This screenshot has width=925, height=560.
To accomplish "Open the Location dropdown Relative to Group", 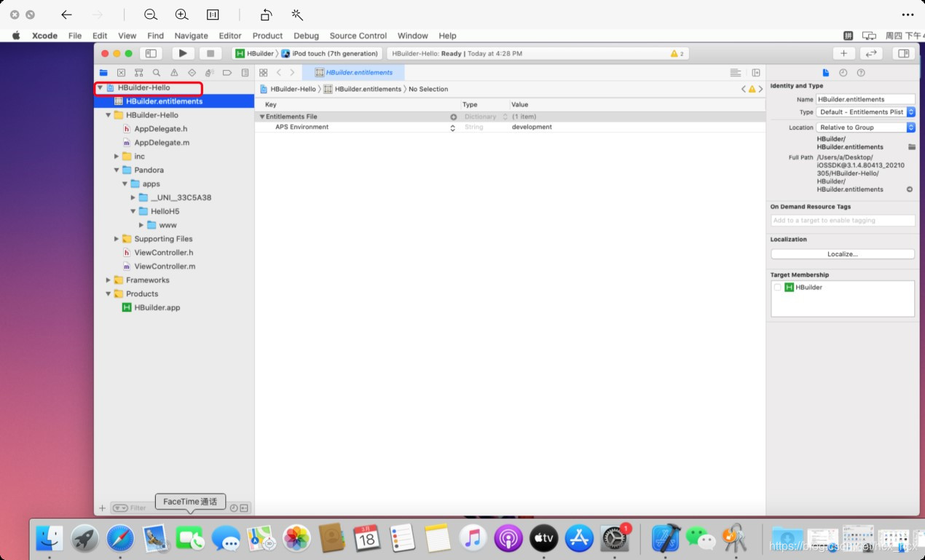I will pyautogui.click(x=866, y=127).
